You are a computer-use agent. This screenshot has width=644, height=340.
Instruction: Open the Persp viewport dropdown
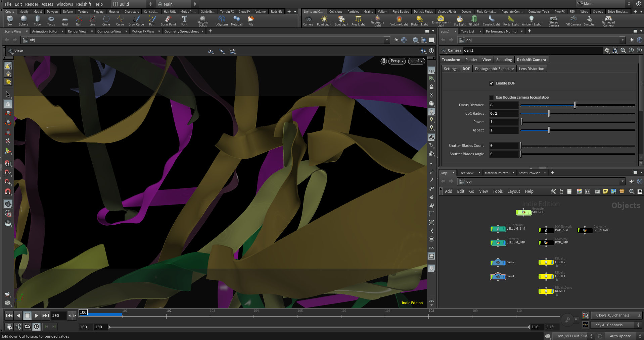coord(397,61)
